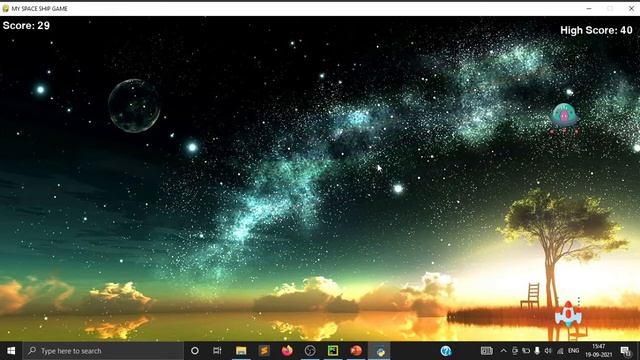Switch to PowerPoint in the taskbar

pyautogui.click(x=356, y=351)
